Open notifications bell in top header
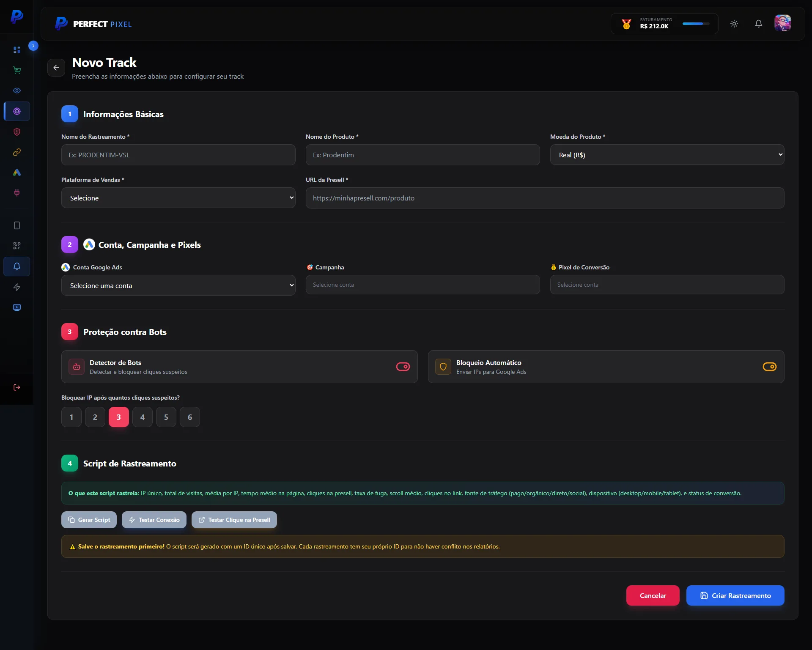This screenshot has width=812, height=650. click(x=759, y=24)
